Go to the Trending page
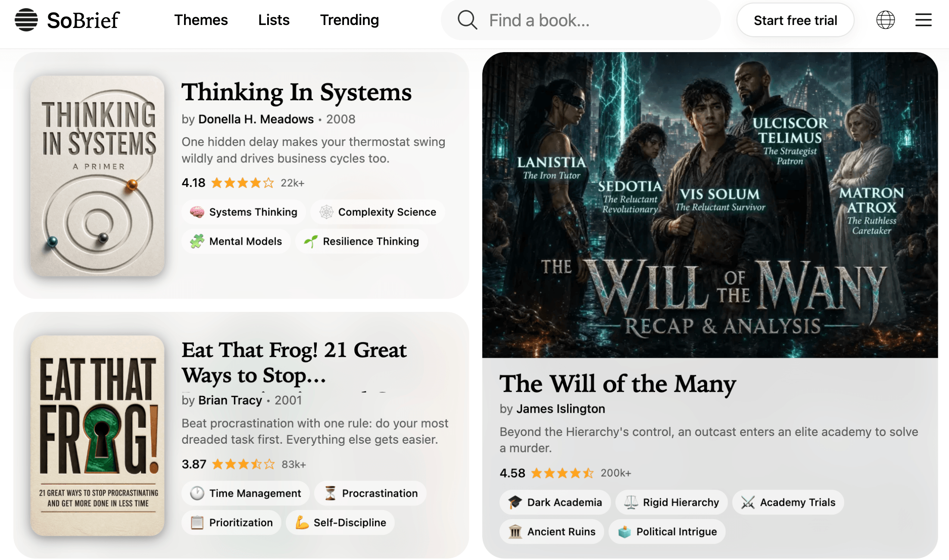The width and height of the screenshot is (949, 560). point(350,20)
